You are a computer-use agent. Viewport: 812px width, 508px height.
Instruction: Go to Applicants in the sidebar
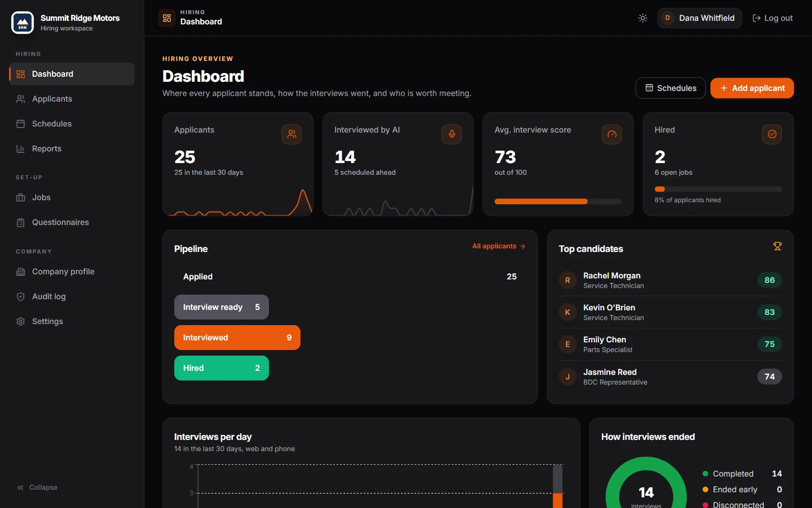[x=72, y=99]
